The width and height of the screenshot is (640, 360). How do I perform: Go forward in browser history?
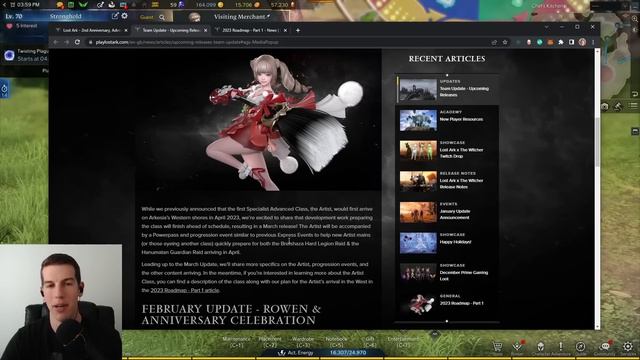(x=66, y=42)
